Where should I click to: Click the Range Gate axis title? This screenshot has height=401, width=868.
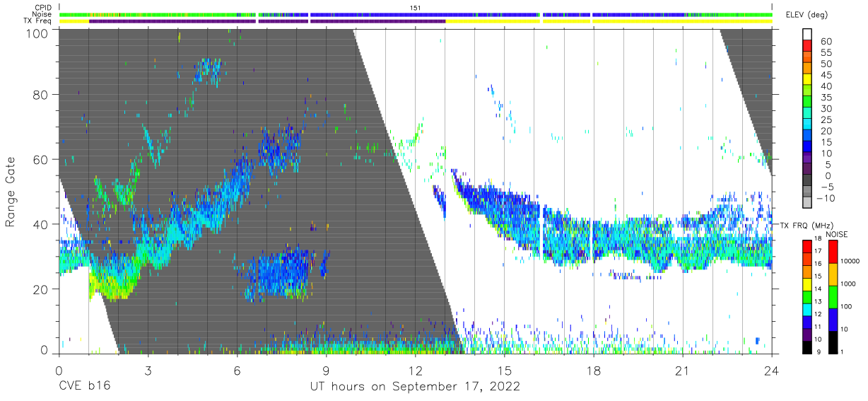point(11,192)
